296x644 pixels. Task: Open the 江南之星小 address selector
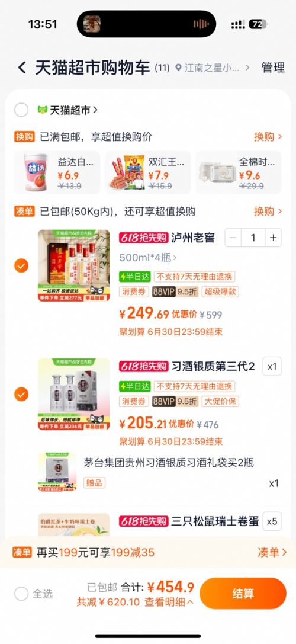[213, 68]
